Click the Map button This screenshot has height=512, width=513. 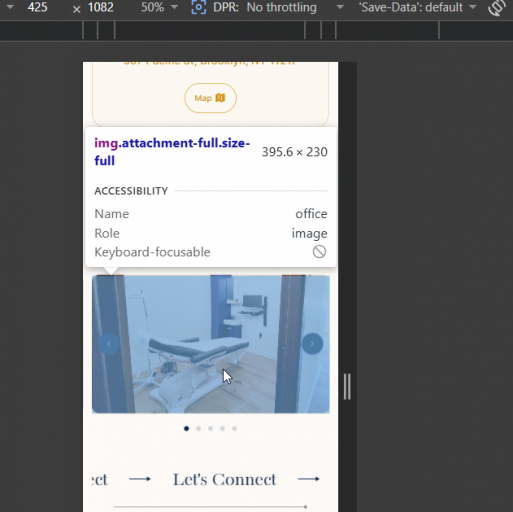pyautogui.click(x=210, y=98)
